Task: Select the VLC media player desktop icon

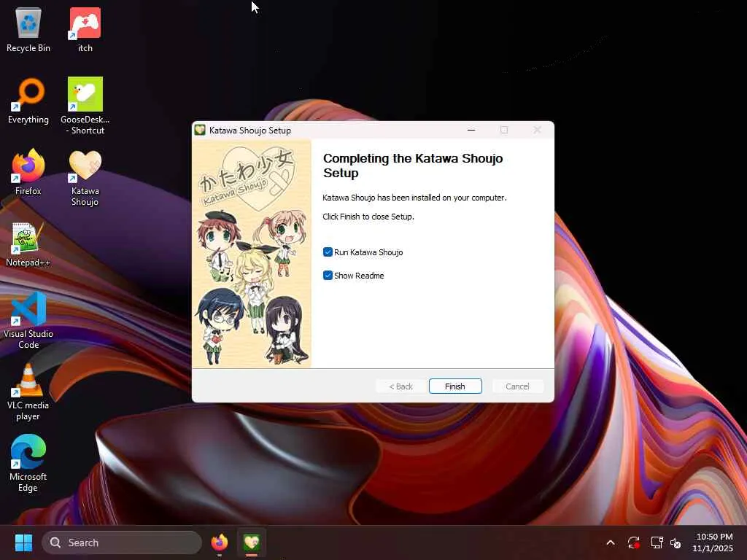Action: (28, 392)
